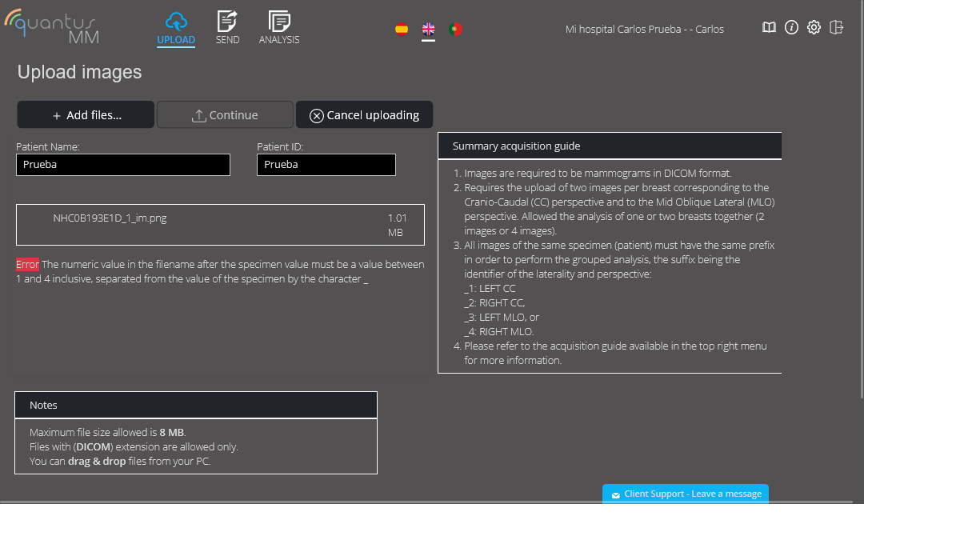Click the Quantus MM logo

(52, 26)
